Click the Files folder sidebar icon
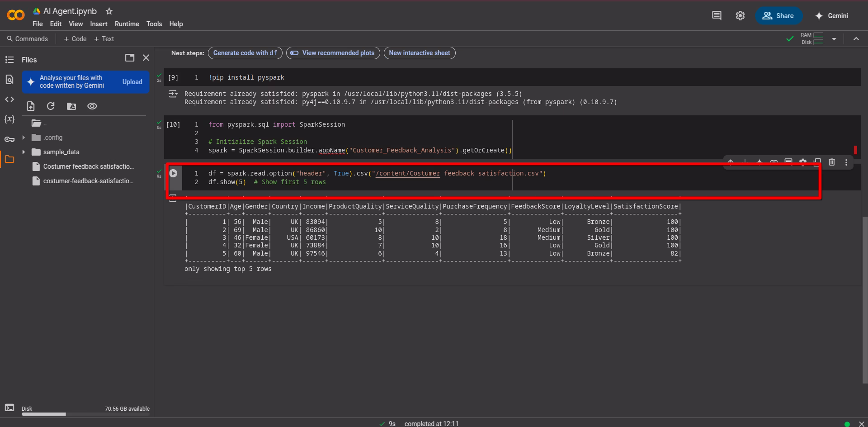This screenshot has width=868, height=427. pos(9,159)
